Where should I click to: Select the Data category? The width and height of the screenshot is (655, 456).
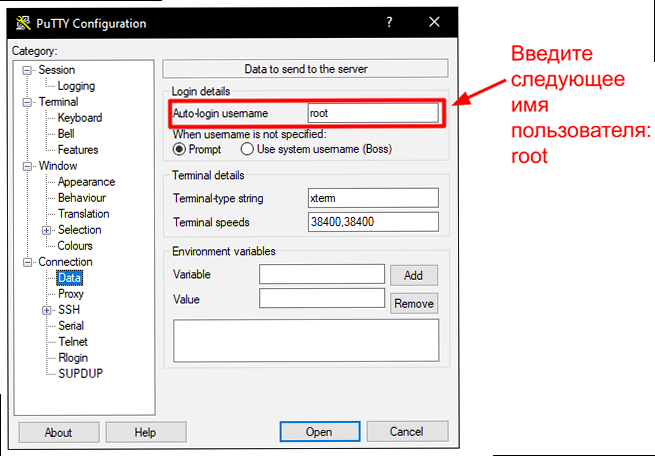coord(69,278)
